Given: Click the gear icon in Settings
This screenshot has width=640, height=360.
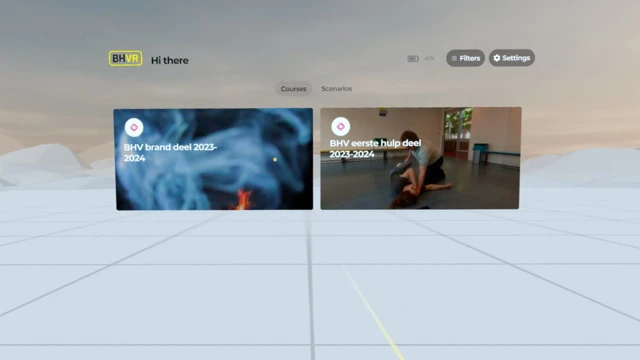Looking at the screenshot, I should coord(497,58).
